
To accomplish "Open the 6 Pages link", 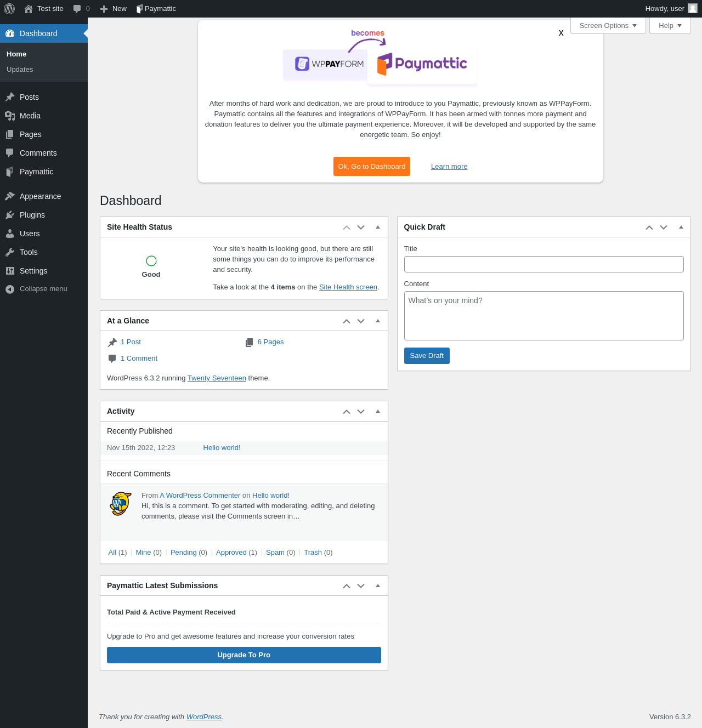I will [270, 342].
